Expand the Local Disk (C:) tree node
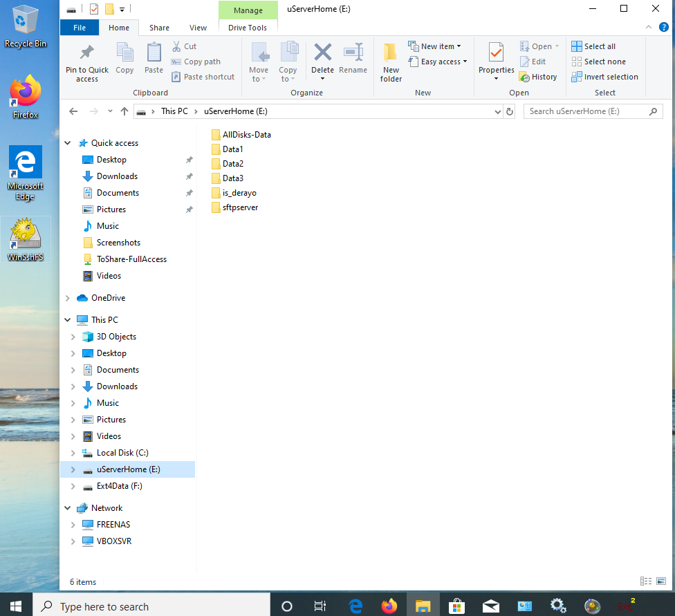This screenshot has width=675, height=616. [x=73, y=453]
